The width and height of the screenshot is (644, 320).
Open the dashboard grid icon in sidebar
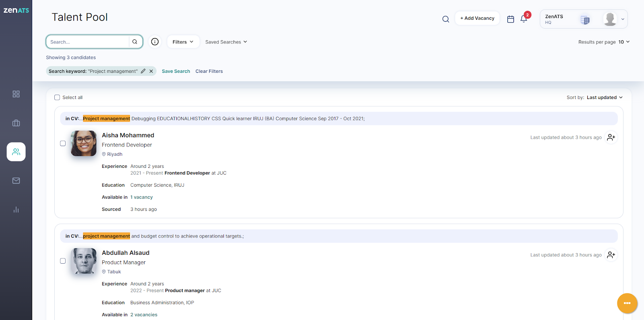click(x=16, y=94)
